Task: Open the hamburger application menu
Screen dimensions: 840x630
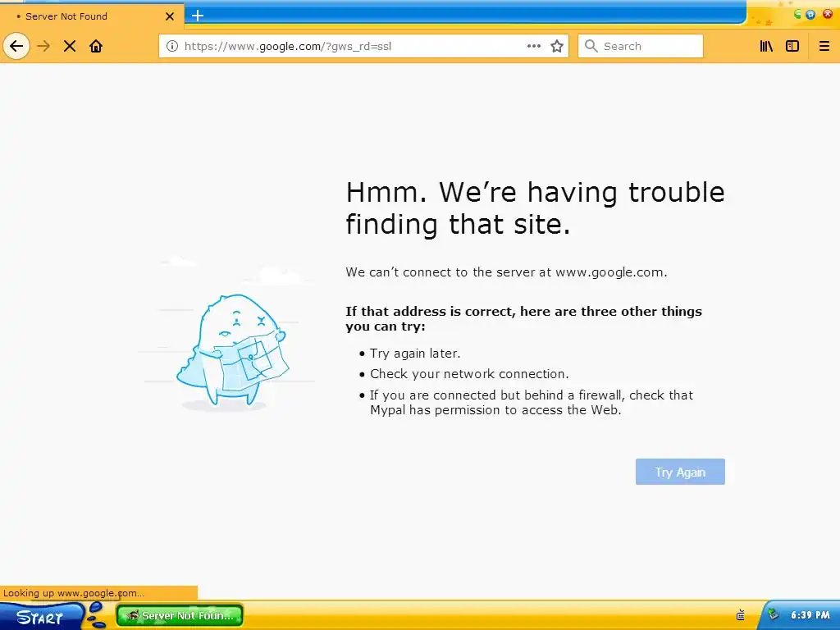Action: (824, 46)
